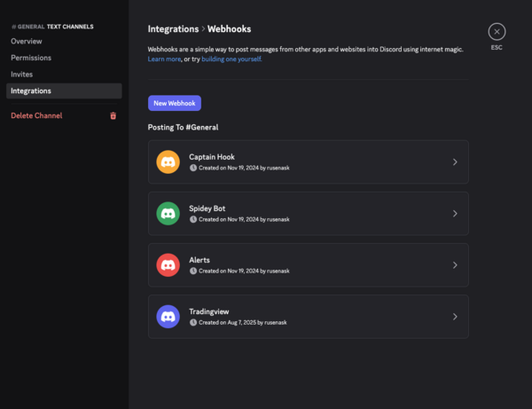The width and height of the screenshot is (532, 409).
Task: Click the clock icon under Captain Hook
Action: [193, 168]
